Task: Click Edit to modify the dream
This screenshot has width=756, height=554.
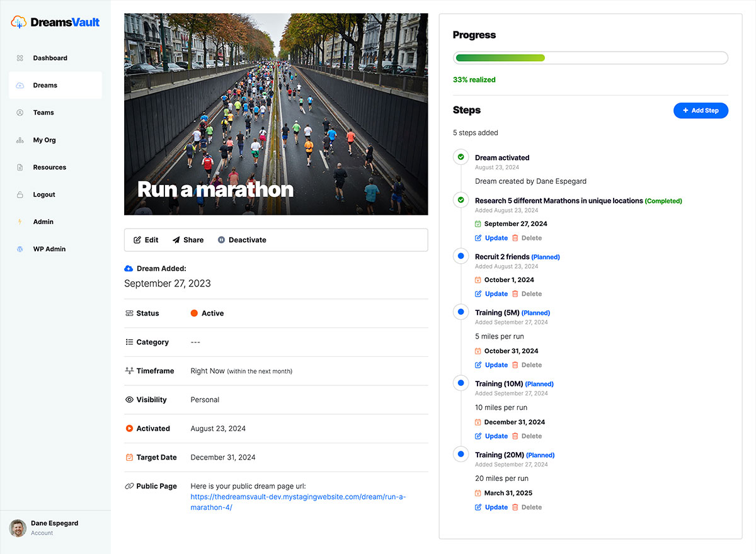Action: click(x=146, y=240)
